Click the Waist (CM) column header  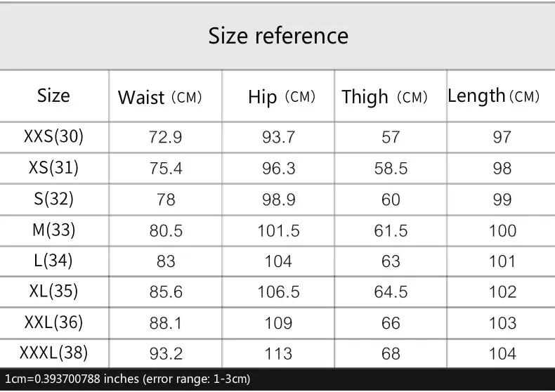pyautogui.click(x=159, y=97)
